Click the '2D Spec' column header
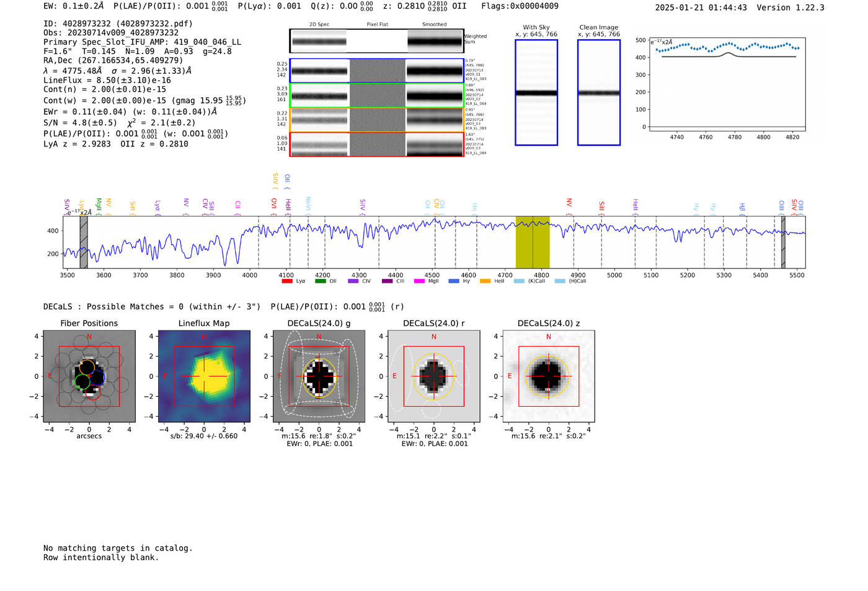 pyautogui.click(x=319, y=25)
